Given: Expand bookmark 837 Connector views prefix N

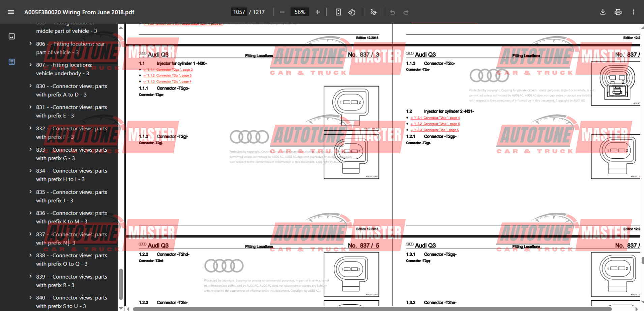Looking at the screenshot, I should click(30, 234).
